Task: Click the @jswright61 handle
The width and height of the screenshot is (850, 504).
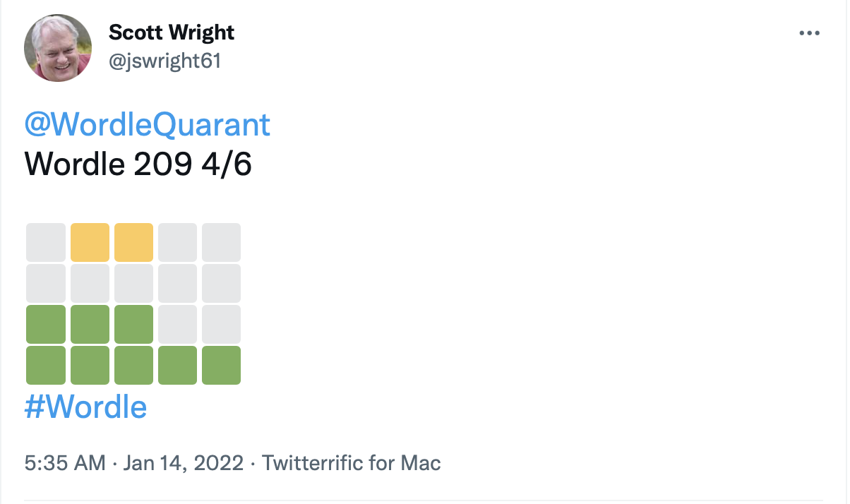Action: [x=164, y=61]
